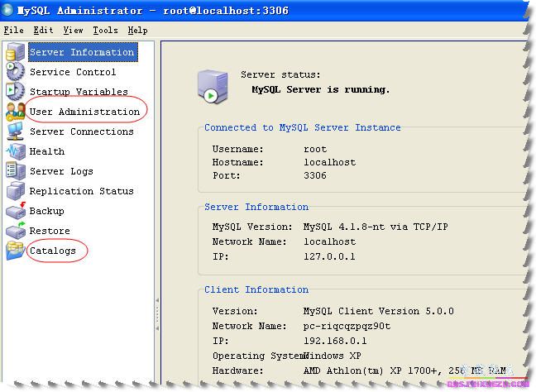This screenshot has height=392, width=536.
Task: Open the View menu
Action: [73, 30]
